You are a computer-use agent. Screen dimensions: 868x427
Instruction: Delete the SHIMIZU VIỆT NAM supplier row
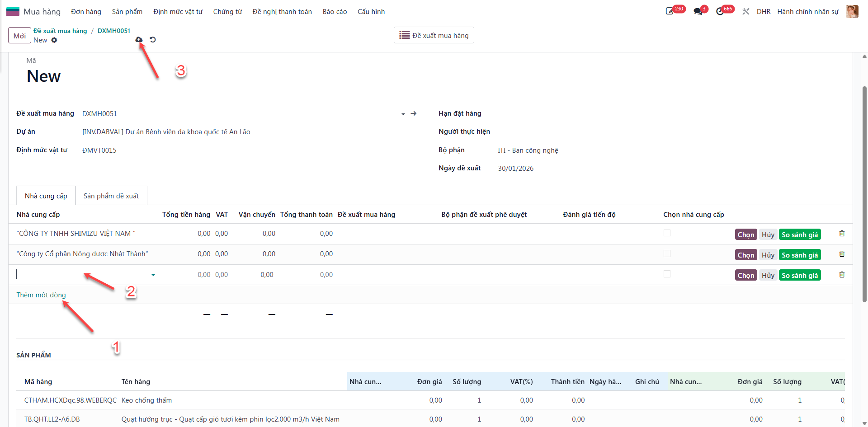[842, 234]
